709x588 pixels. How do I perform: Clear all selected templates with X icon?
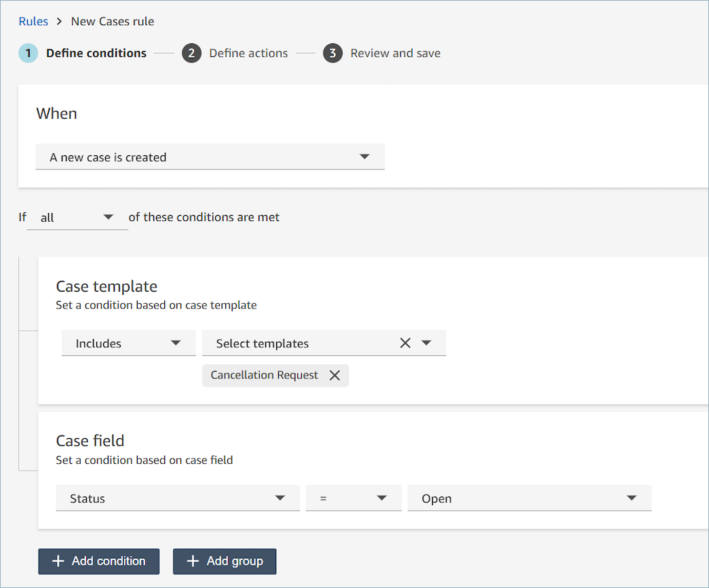pyautogui.click(x=405, y=343)
